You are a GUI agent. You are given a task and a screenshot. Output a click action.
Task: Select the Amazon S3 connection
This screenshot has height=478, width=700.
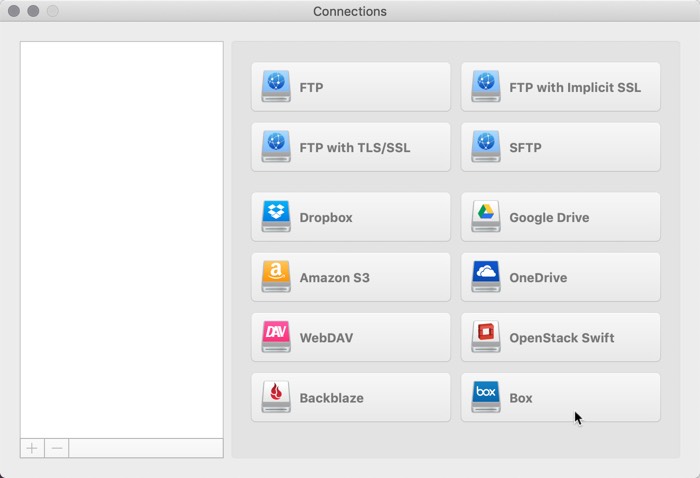click(350, 277)
